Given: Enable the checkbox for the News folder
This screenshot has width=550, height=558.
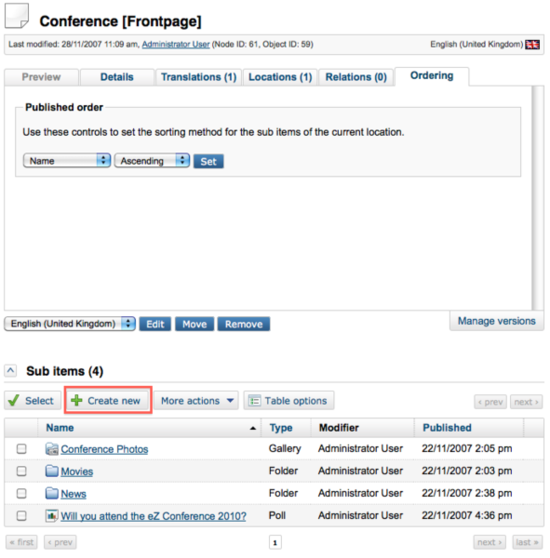Looking at the screenshot, I should click(x=22, y=493).
